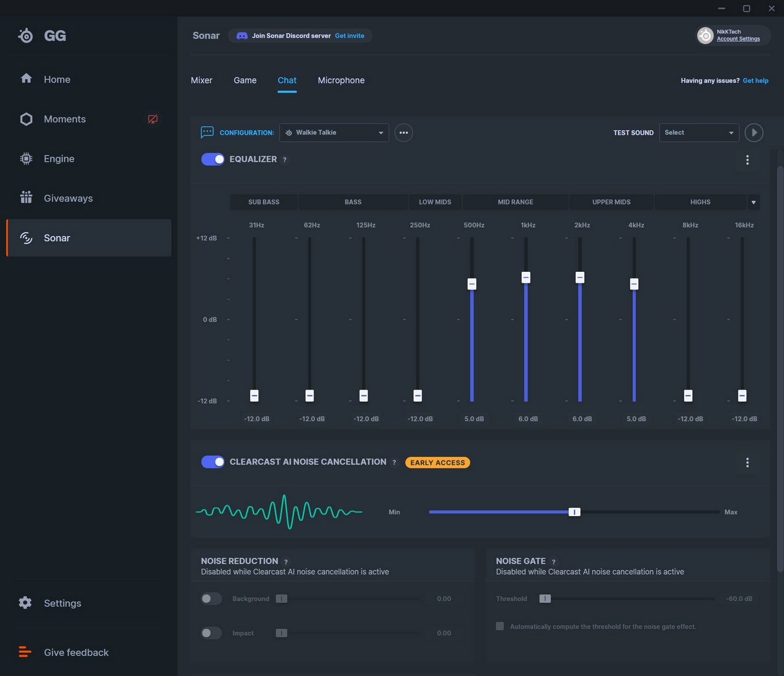784x676 pixels.
Task: Click the Get invite link
Action: [349, 36]
